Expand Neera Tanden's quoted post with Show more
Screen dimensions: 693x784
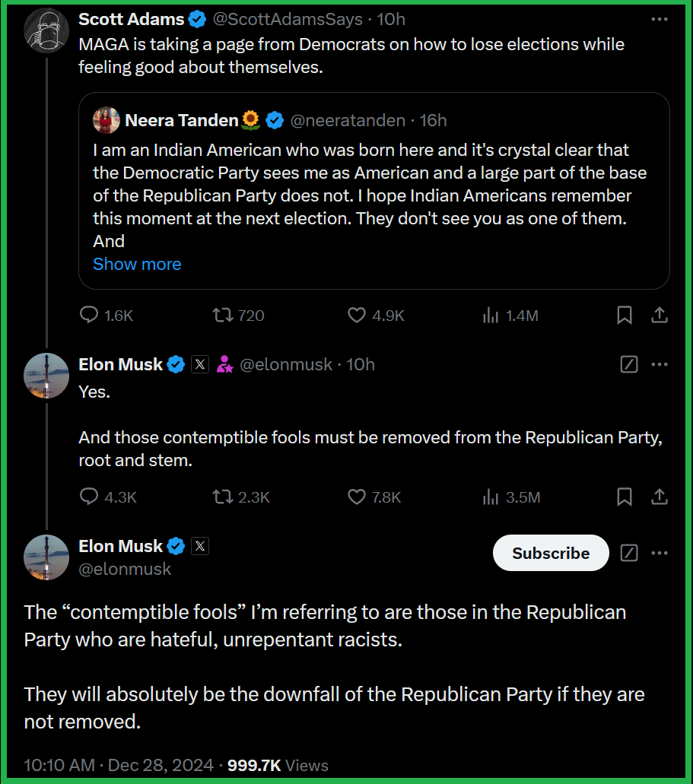(x=137, y=264)
